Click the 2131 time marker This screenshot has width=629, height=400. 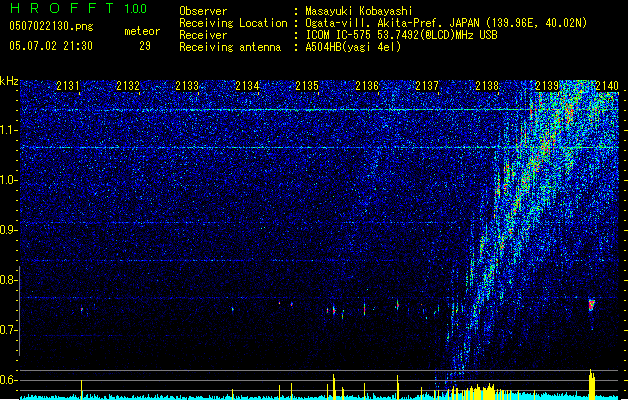68,86
